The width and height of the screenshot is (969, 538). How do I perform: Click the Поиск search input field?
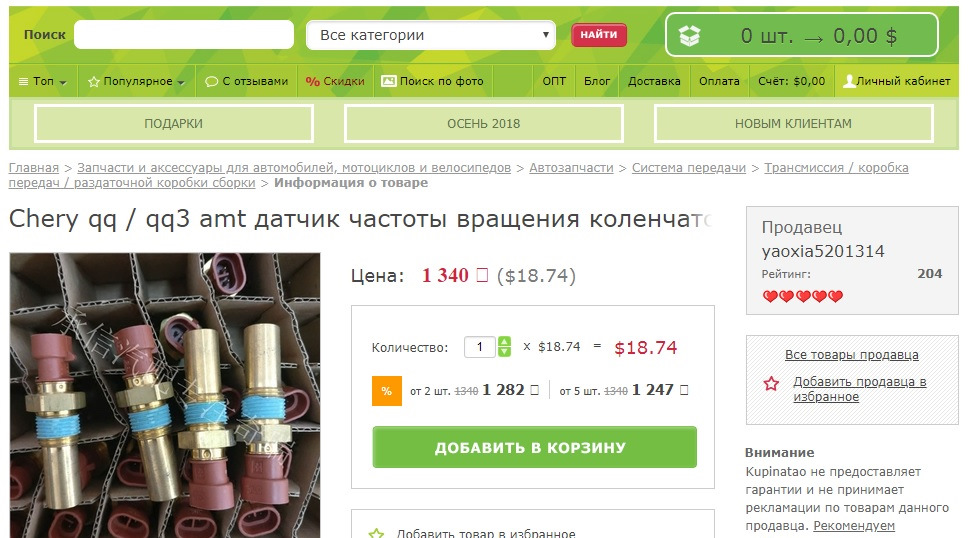tap(184, 35)
